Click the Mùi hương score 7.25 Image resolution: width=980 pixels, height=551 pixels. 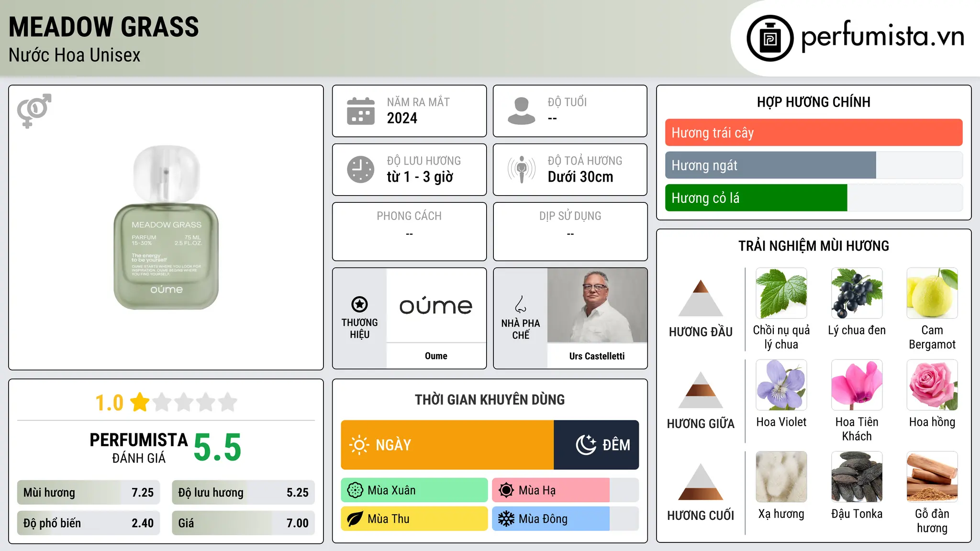[x=143, y=493]
